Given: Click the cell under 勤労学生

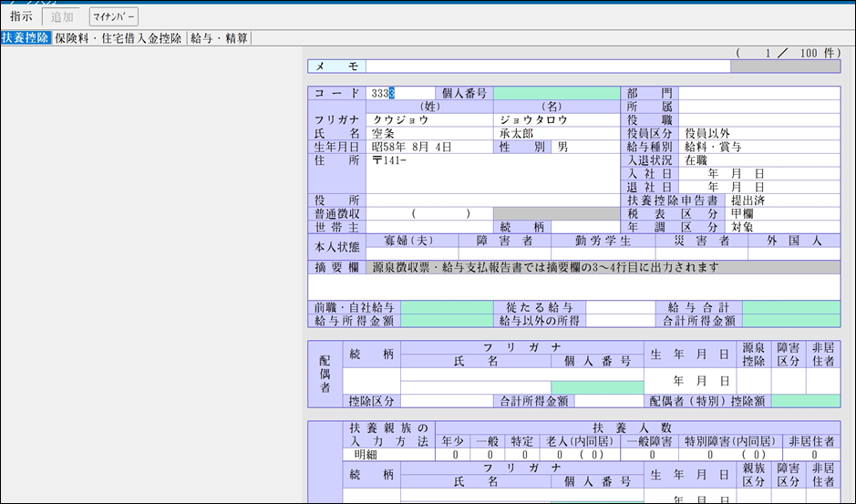Looking at the screenshot, I should tap(603, 254).
